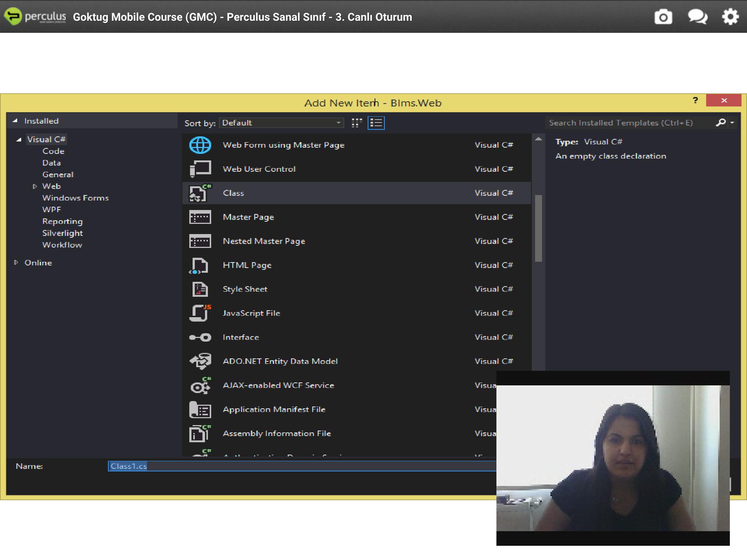Viewport: 747px width, 560px height.
Task: Click the Class template C# icon
Action: click(200, 193)
